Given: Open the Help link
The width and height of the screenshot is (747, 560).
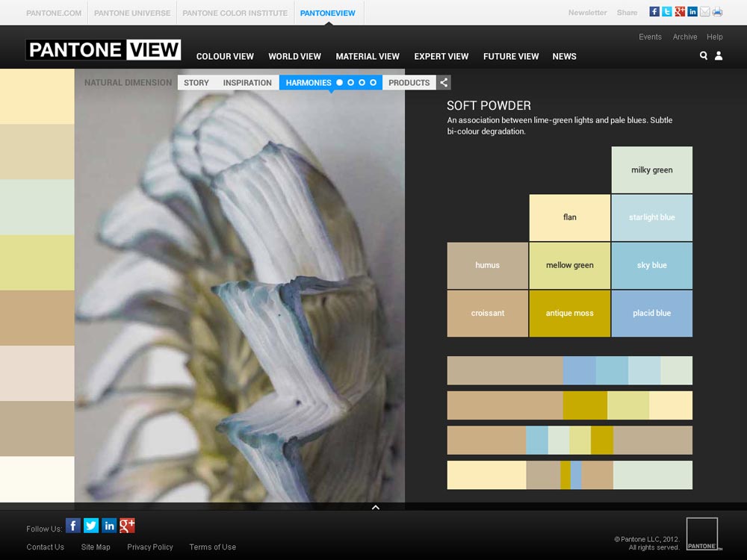Looking at the screenshot, I should pyautogui.click(x=715, y=37).
